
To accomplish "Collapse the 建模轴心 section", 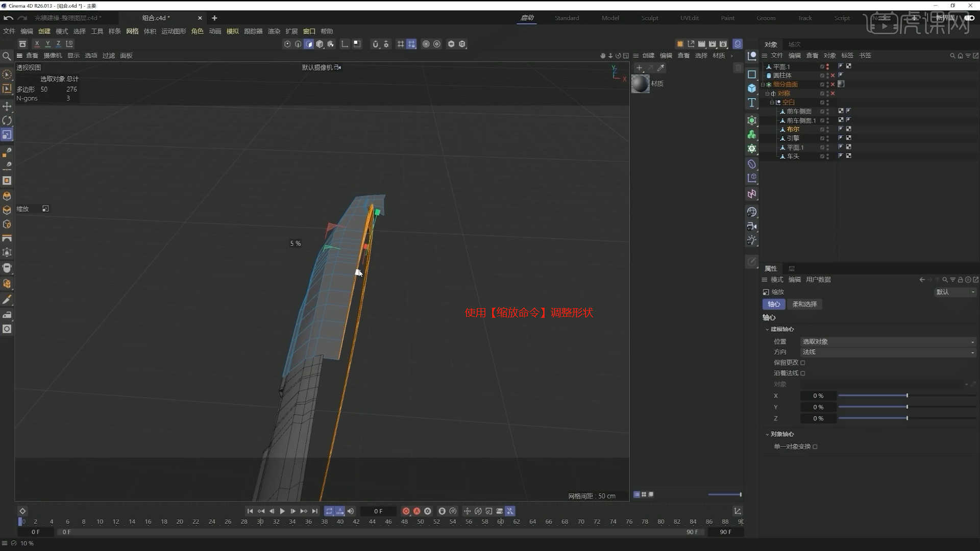I will point(767,330).
